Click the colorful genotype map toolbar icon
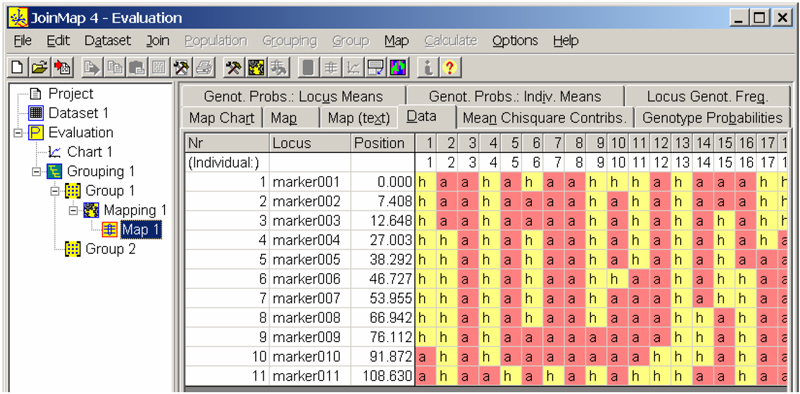800x394 pixels. [397, 67]
